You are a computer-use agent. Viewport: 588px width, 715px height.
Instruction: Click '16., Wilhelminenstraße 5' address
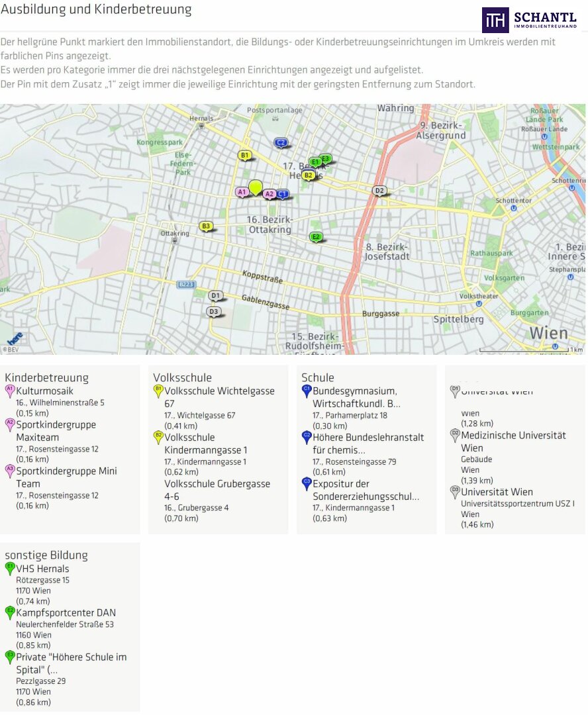pyautogui.click(x=60, y=403)
